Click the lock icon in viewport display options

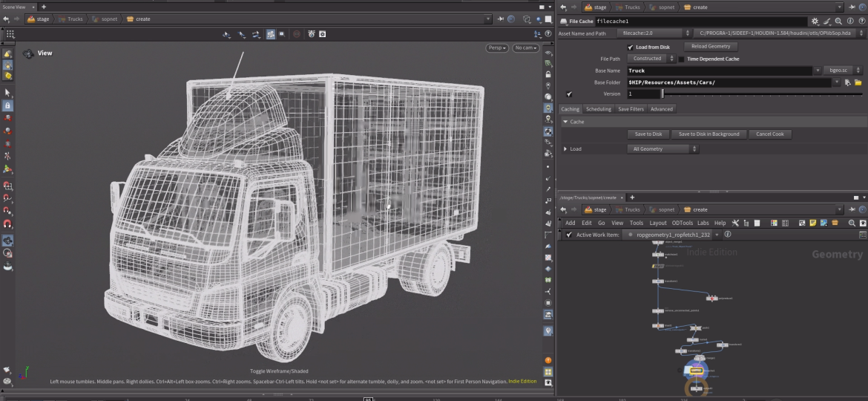click(548, 74)
